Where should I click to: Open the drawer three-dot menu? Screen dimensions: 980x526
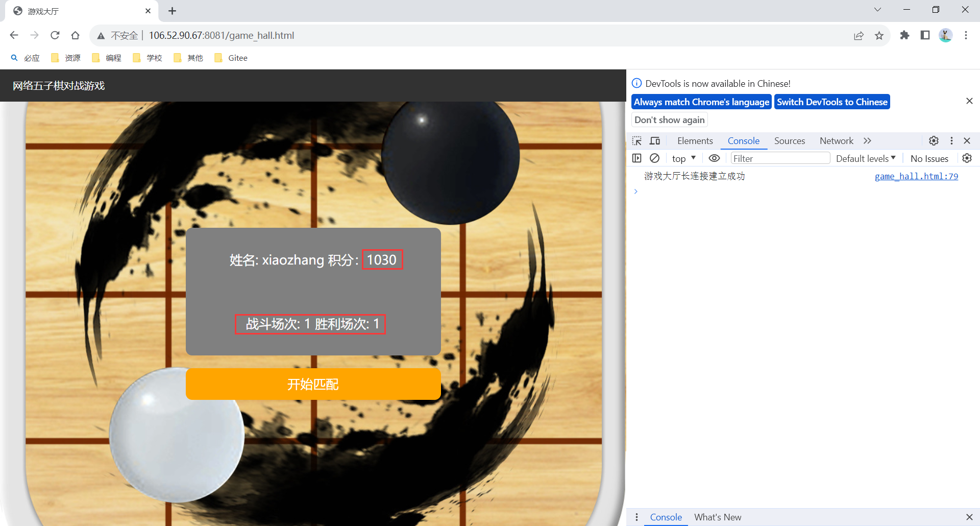[x=636, y=517]
